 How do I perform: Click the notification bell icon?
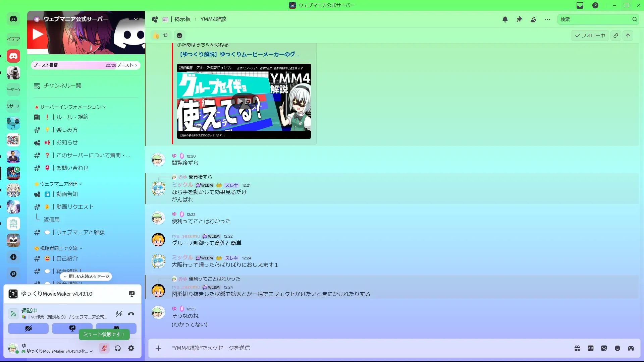point(505,19)
